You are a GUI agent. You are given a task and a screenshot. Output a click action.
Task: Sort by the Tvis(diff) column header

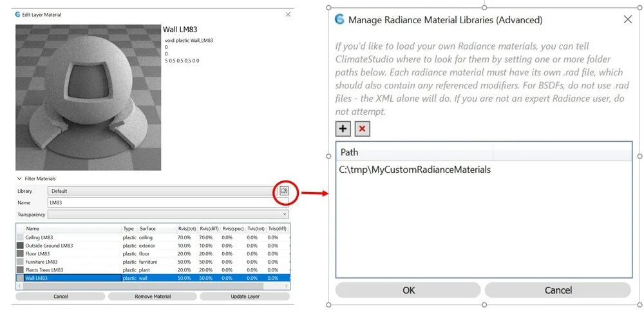tap(277, 228)
